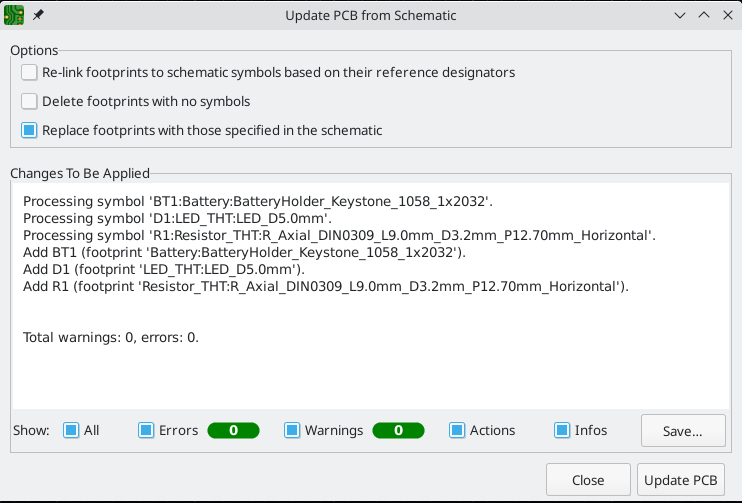Viewport: 742px width, 503px height.
Task: Maximize the Update PCB dialog window
Action: pyautogui.click(x=702, y=16)
